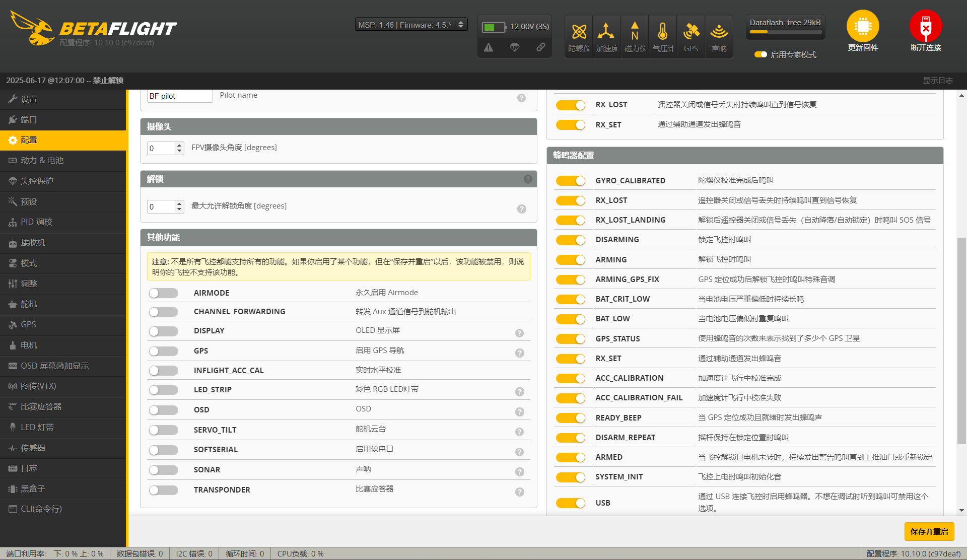Click the diamond icon under battery voltage
Viewport: 967px width, 560px height.
click(x=515, y=47)
